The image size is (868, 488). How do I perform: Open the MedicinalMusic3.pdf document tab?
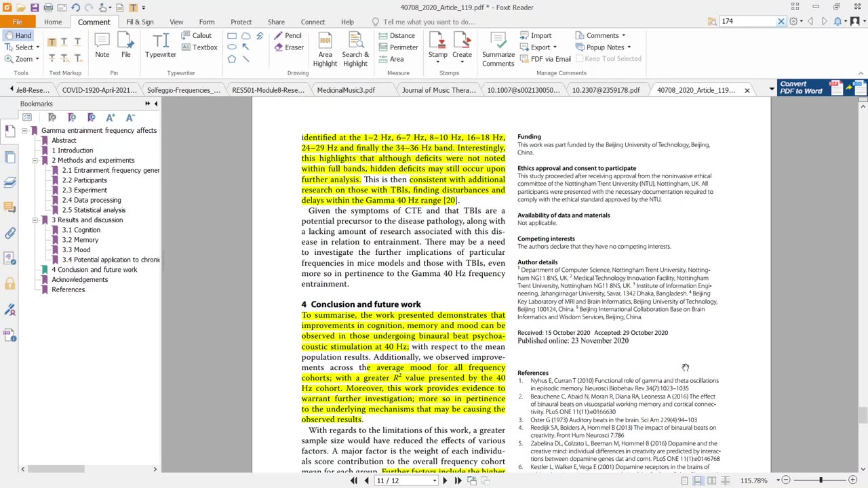point(346,89)
